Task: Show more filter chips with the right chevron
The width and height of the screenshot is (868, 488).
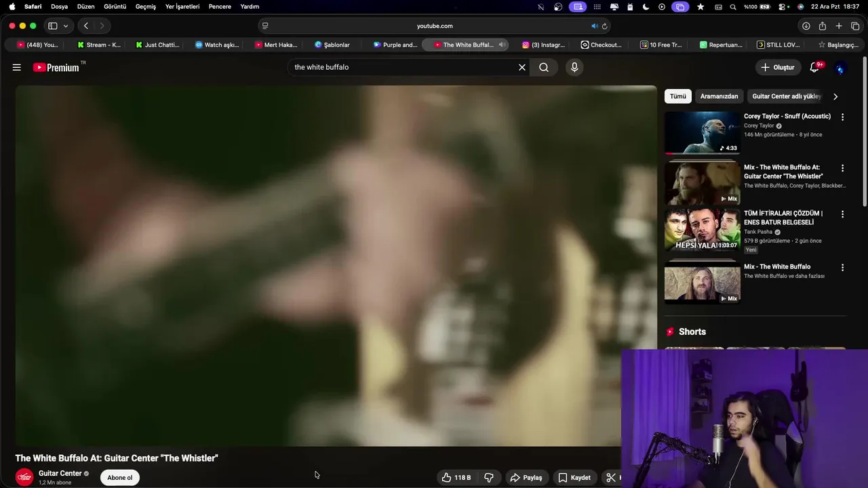Action: point(835,96)
